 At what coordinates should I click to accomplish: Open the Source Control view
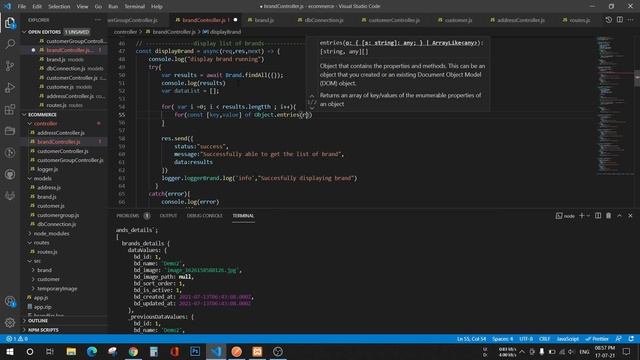pyautogui.click(x=10, y=66)
